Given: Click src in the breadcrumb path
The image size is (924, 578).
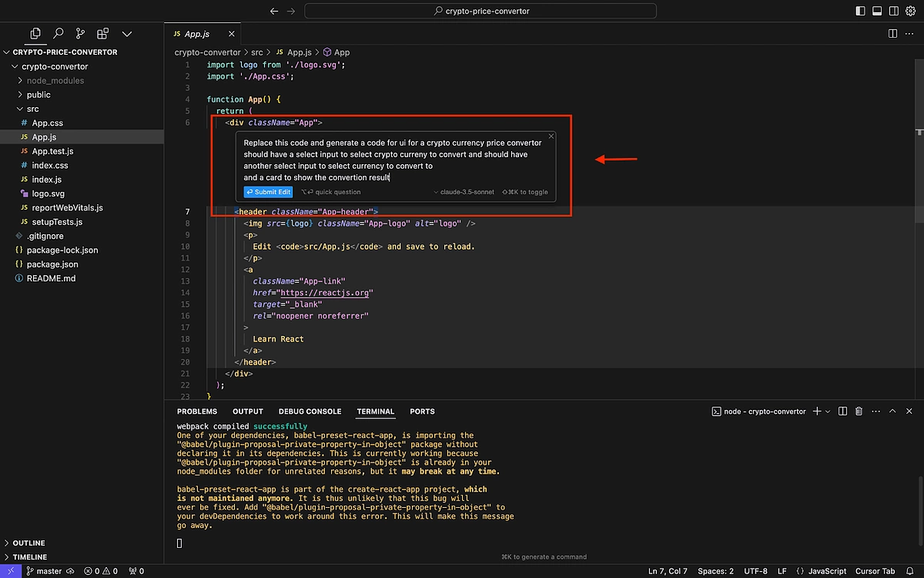Looking at the screenshot, I should 258,52.
